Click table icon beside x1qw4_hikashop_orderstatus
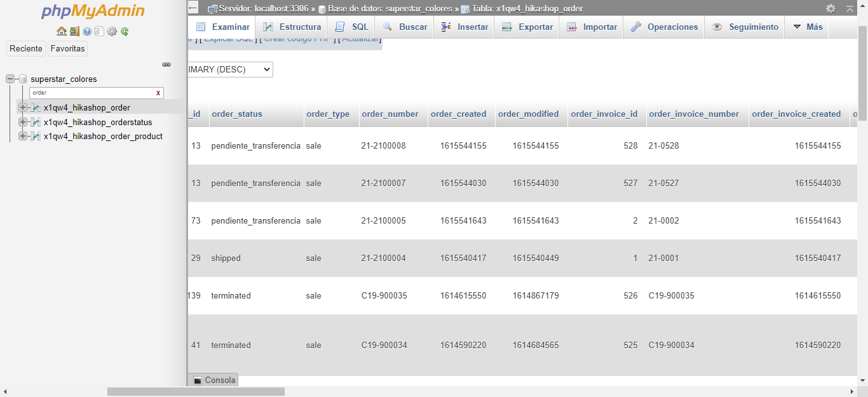This screenshot has height=397, width=868. [36, 122]
